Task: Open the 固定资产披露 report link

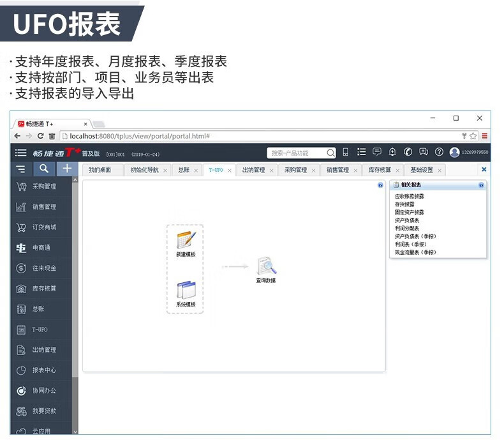Action: [409, 212]
